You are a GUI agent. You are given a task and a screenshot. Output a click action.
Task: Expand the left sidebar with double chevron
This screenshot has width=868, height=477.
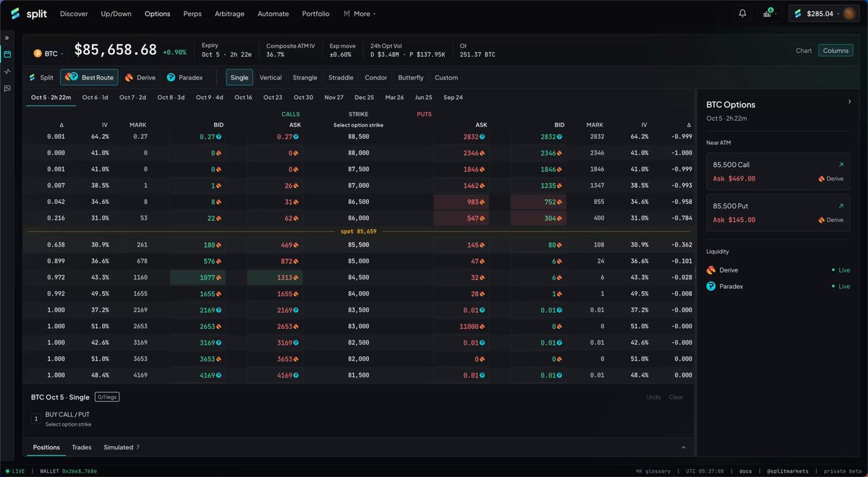tap(7, 38)
